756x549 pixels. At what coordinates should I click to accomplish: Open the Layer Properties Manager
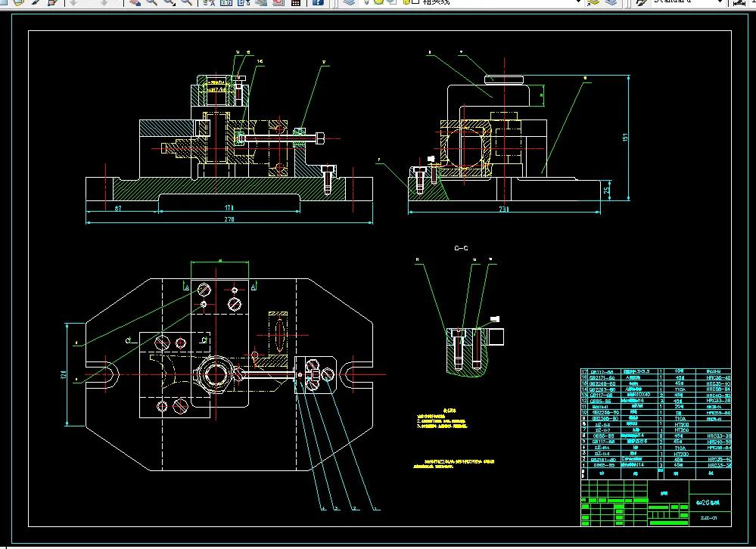pos(347,2)
